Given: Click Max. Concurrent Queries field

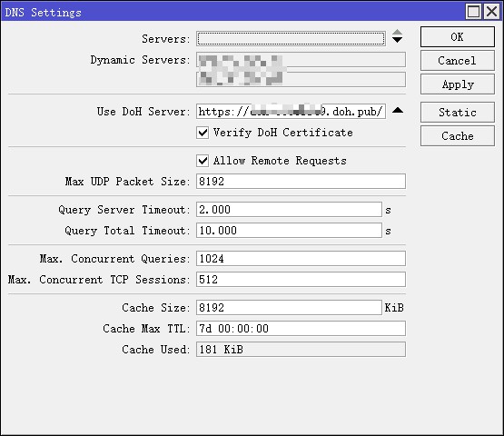Looking at the screenshot, I should [x=301, y=259].
